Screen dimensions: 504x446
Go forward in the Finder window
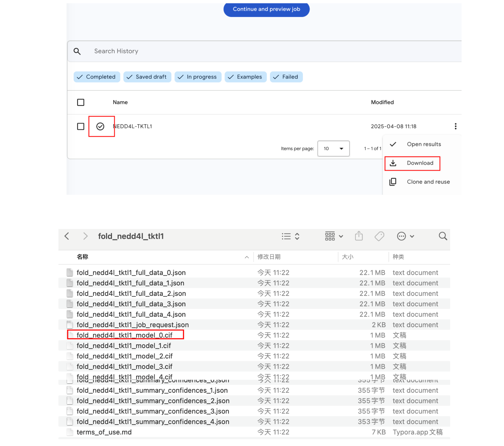coord(85,236)
